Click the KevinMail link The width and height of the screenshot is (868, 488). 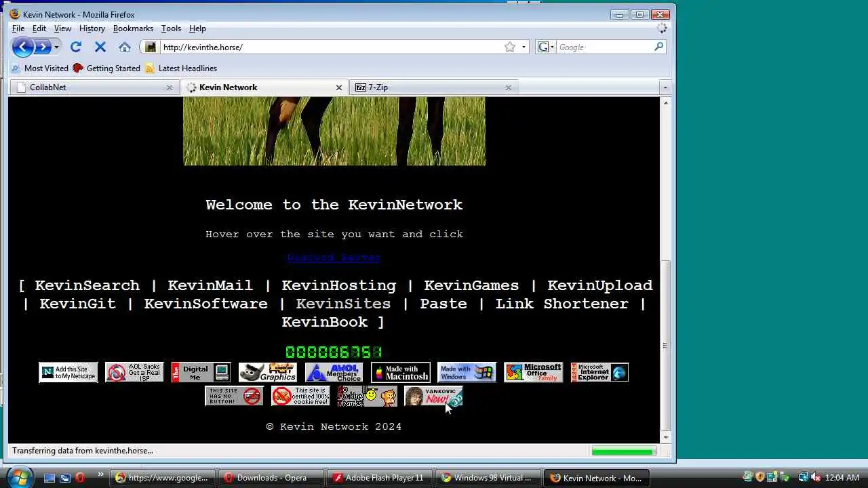(x=210, y=285)
